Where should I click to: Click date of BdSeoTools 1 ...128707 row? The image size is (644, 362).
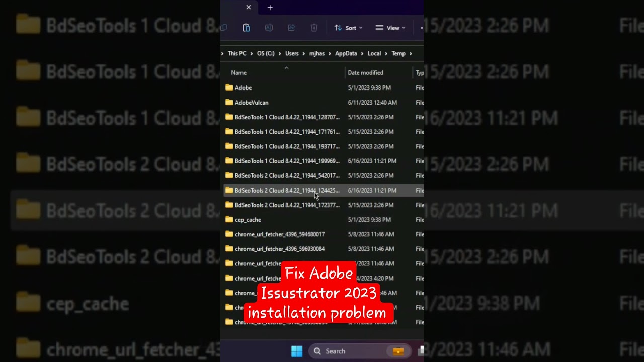371,117
